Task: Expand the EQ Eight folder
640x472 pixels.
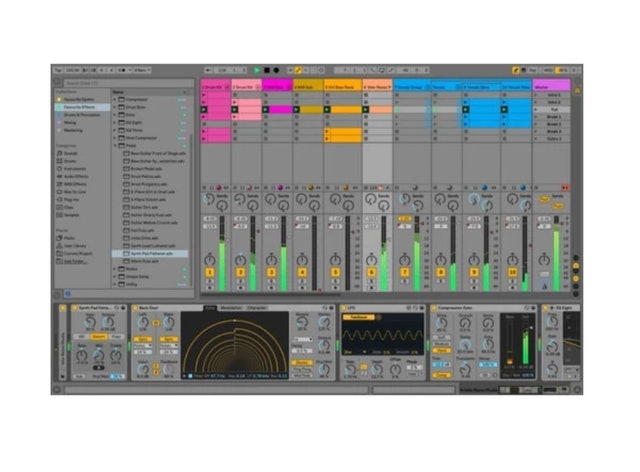Action: [115, 122]
